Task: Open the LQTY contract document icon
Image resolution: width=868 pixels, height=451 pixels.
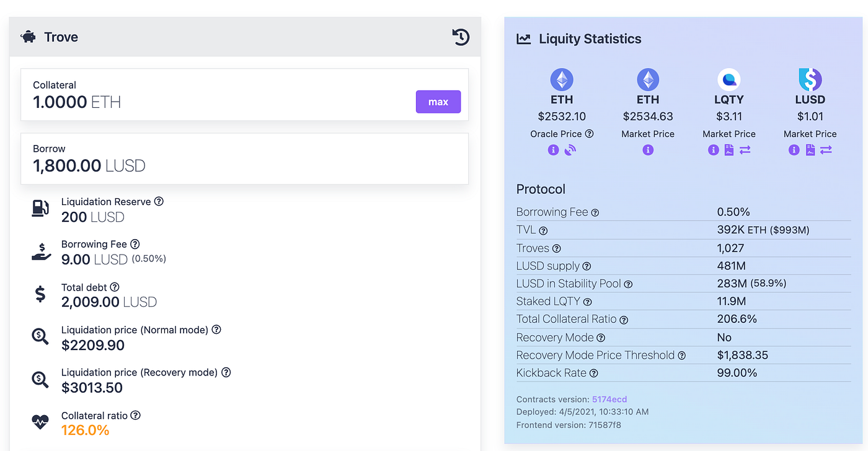Action: click(729, 150)
